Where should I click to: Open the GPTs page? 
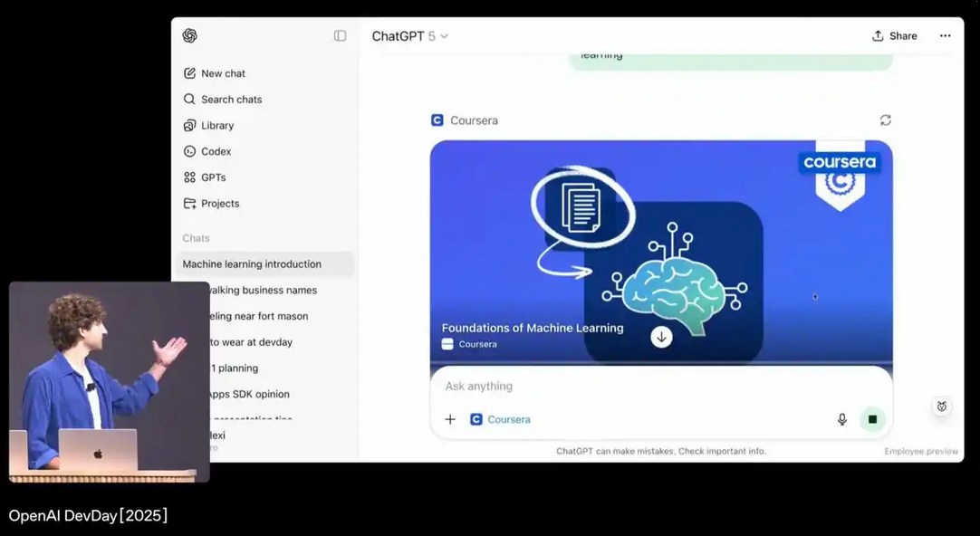[213, 177]
